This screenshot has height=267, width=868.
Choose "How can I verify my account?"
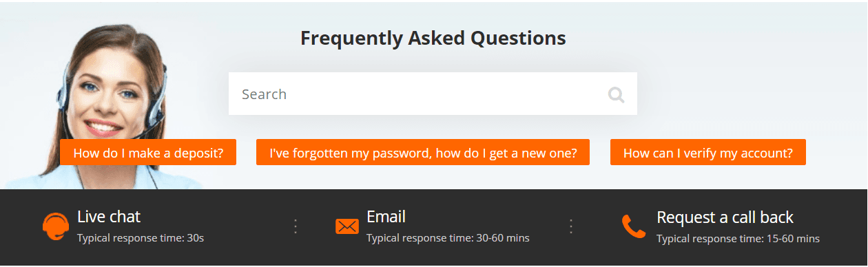coord(708,153)
